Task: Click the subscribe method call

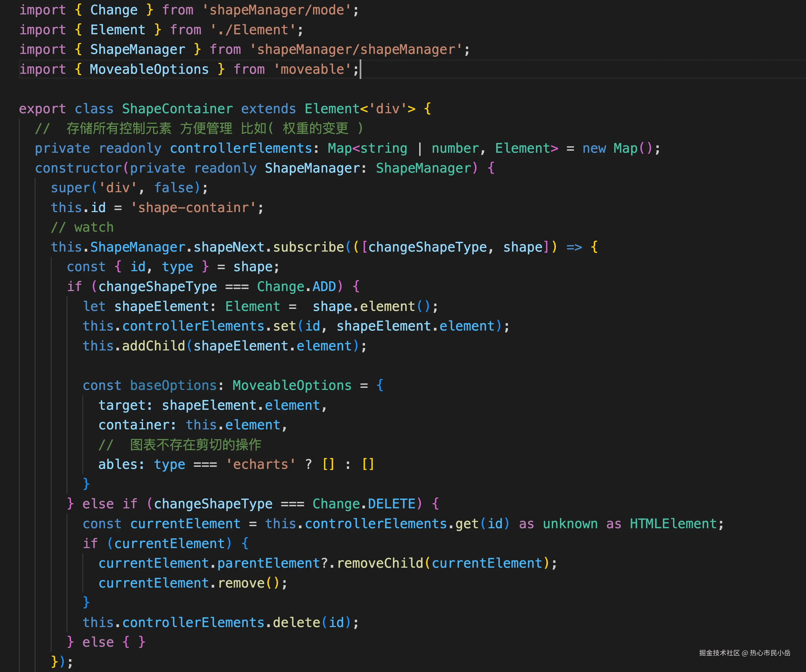Action: coord(308,247)
